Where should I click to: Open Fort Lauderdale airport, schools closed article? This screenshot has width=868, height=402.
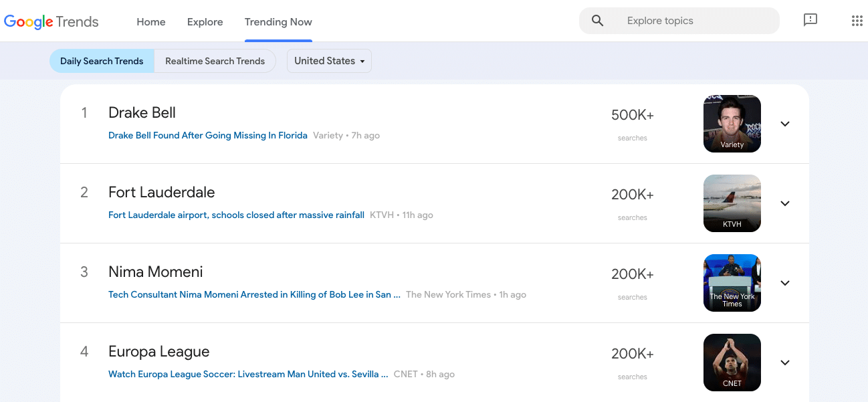[x=236, y=215]
